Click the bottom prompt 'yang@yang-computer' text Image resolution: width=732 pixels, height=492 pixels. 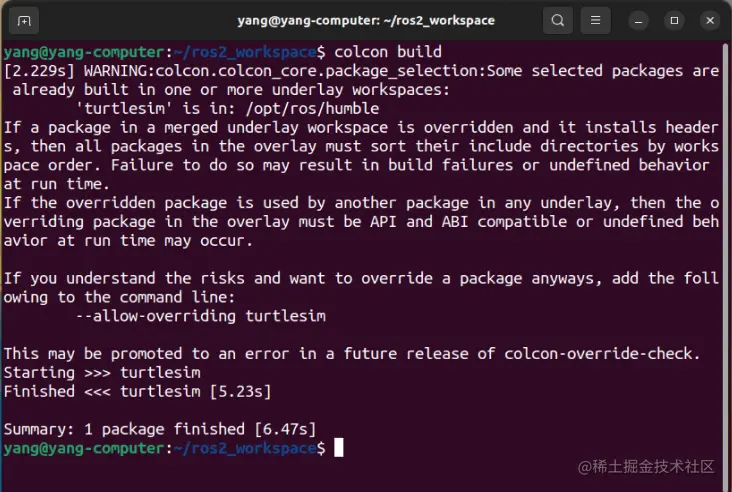point(84,448)
